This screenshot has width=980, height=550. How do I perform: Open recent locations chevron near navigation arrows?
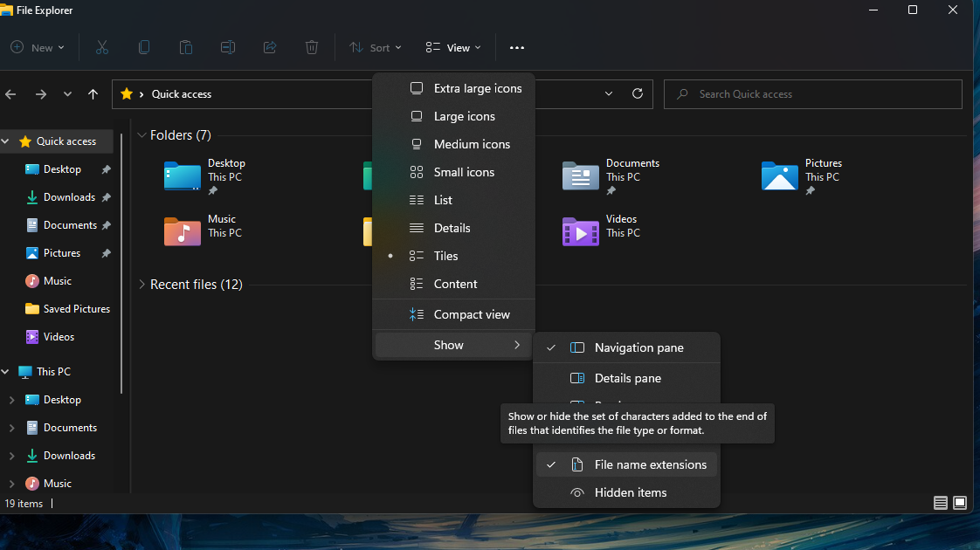67,94
